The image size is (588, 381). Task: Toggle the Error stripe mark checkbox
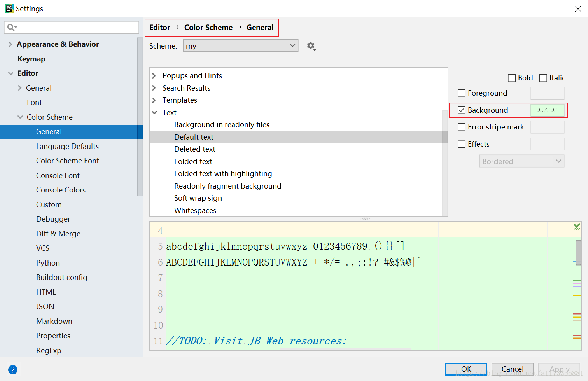point(462,127)
